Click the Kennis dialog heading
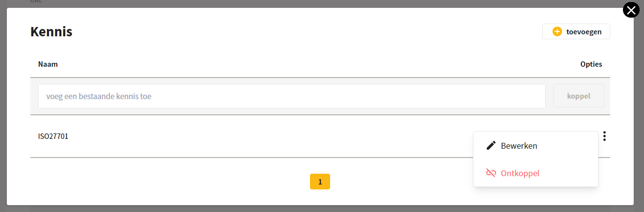The width and height of the screenshot is (644, 212). tap(51, 32)
